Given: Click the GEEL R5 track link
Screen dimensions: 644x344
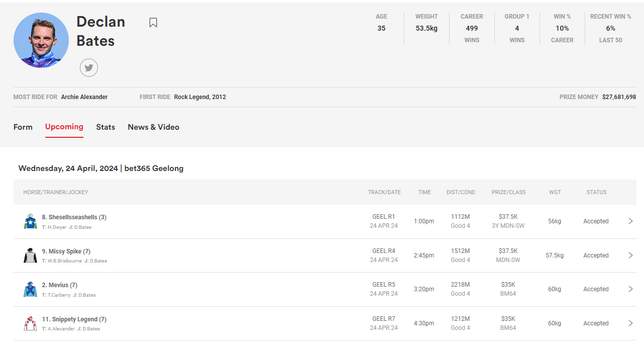Looking at the screenshot, I should [x=384, y=285].
